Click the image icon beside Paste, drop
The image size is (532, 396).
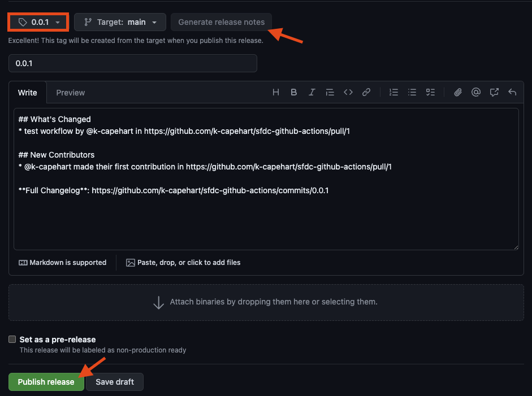click(x=131, y=263)
